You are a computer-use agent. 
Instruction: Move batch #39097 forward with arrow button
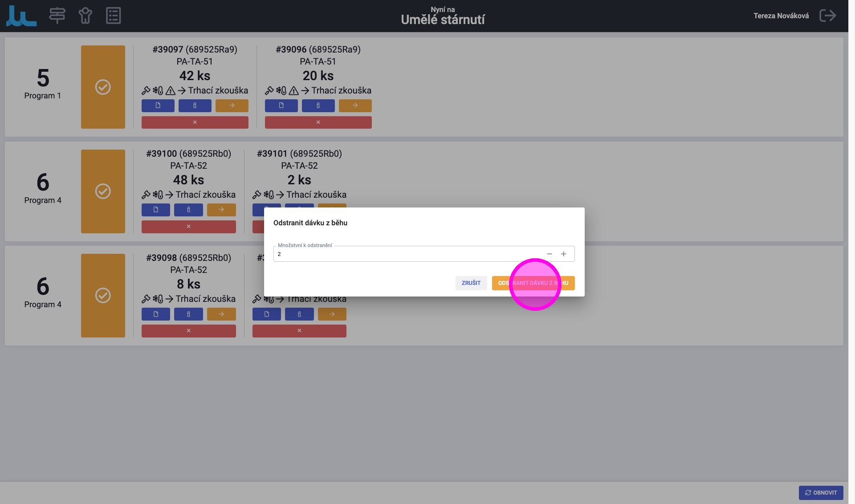pos(232,106)
